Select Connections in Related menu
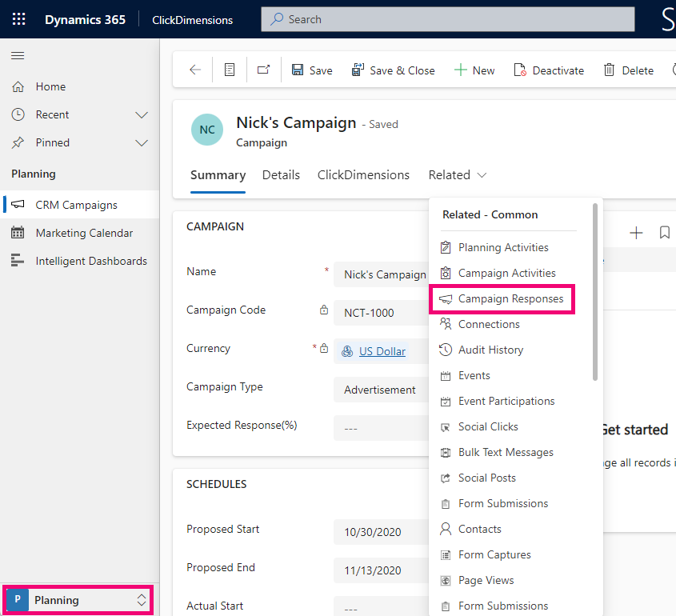The width and height of the screenshot is (676, 616). (x=489, y=324)
